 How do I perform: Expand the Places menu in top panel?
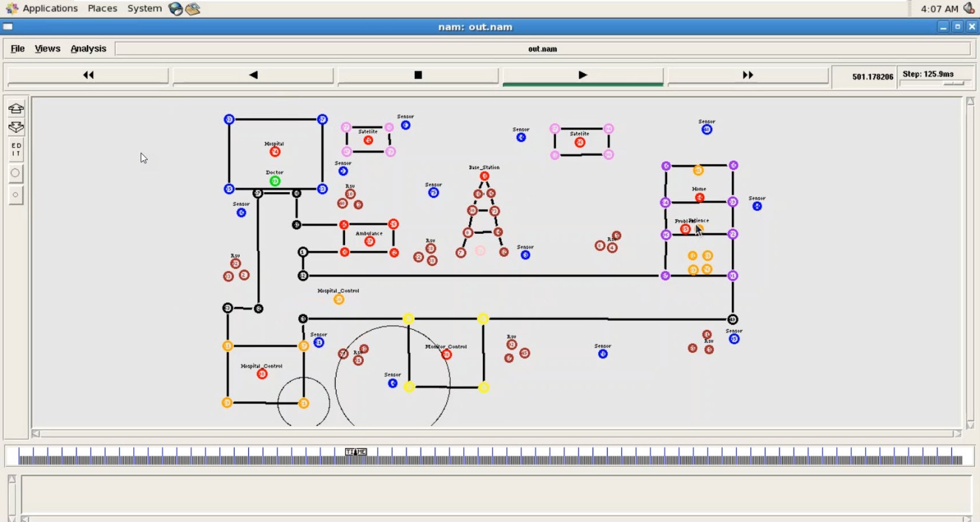tap(103, 8)
